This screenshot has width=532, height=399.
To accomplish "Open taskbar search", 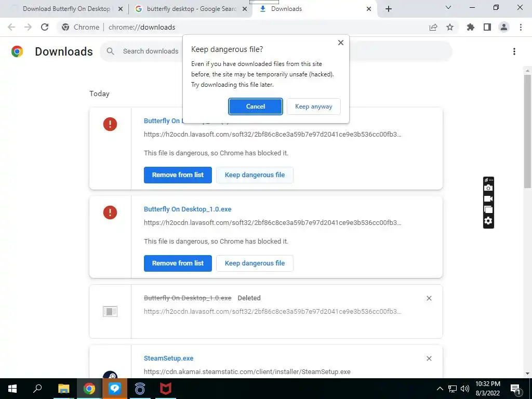I will pyautogui.click(x=37, y=389).
